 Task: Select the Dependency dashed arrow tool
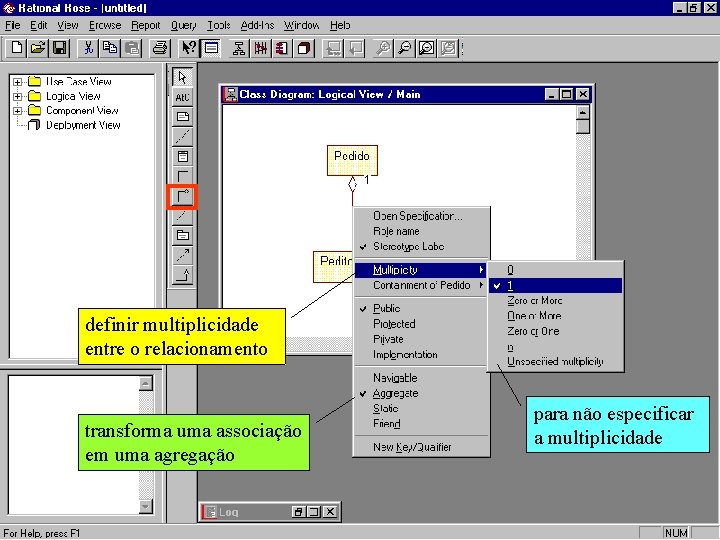tap(182, 255)
